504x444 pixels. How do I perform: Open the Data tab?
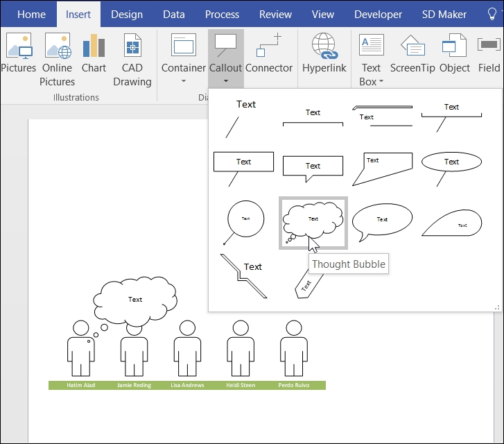pyautogui.click(x=174, y=15)
